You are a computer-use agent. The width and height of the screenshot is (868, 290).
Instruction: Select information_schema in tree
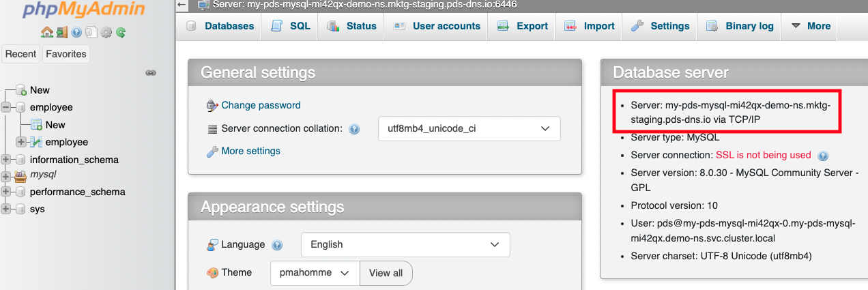pos(74,160)
